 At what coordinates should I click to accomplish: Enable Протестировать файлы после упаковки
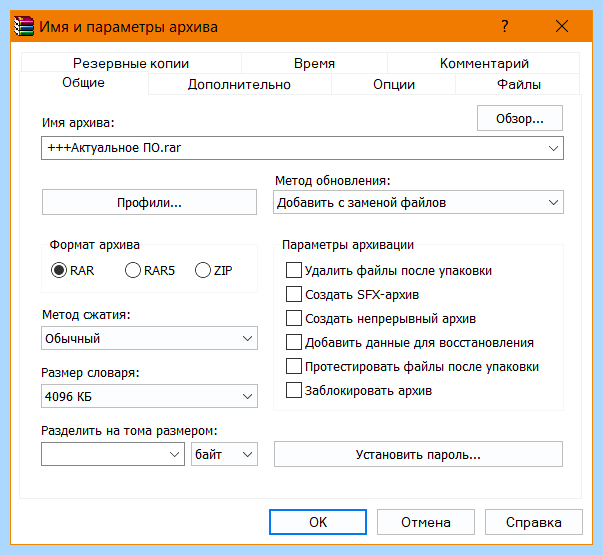click(294, 367)
